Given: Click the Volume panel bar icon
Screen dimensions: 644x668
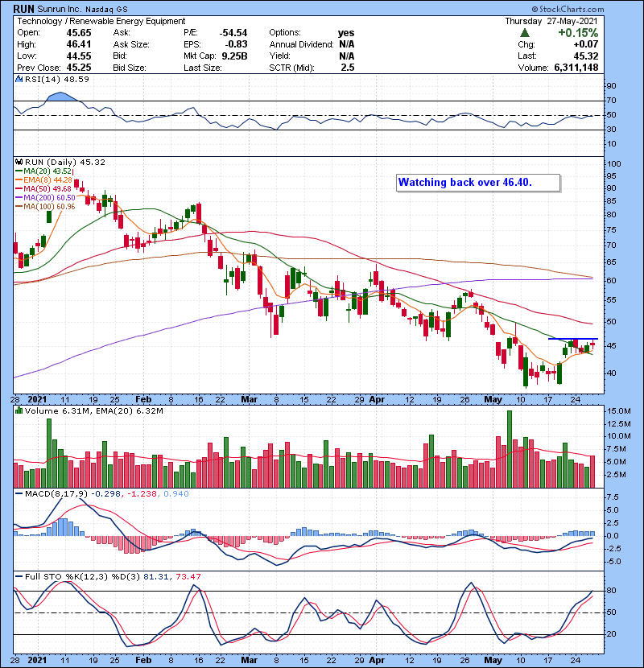Looking at the screenshot, I should tap(19, 410).
